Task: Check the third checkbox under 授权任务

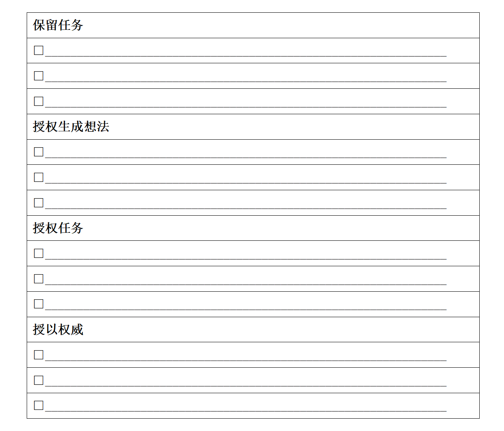Action: [x=39, y=304]
